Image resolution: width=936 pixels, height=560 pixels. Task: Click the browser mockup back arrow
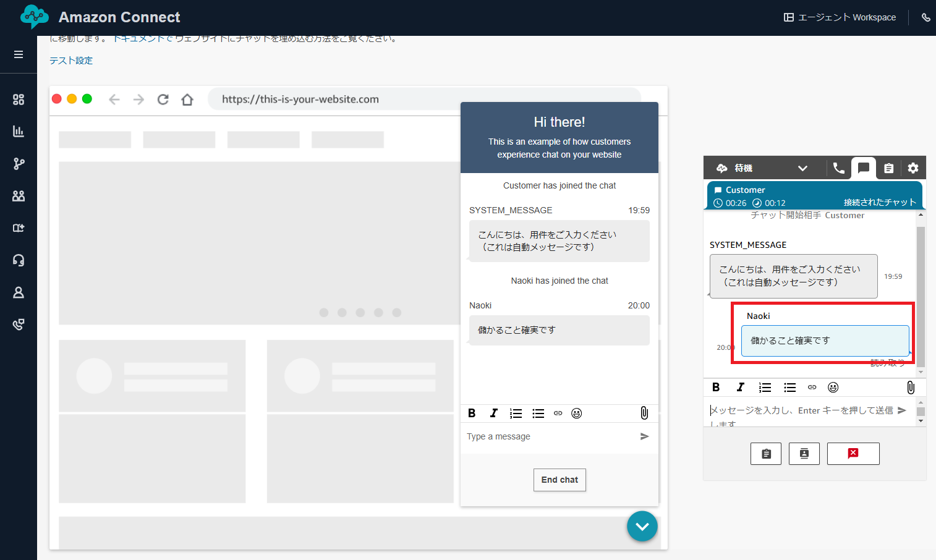click(114, 100)
